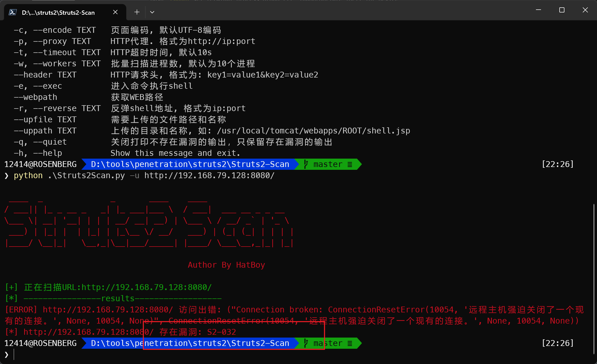Click the master branch segment in upper prompt

(328, 164)
